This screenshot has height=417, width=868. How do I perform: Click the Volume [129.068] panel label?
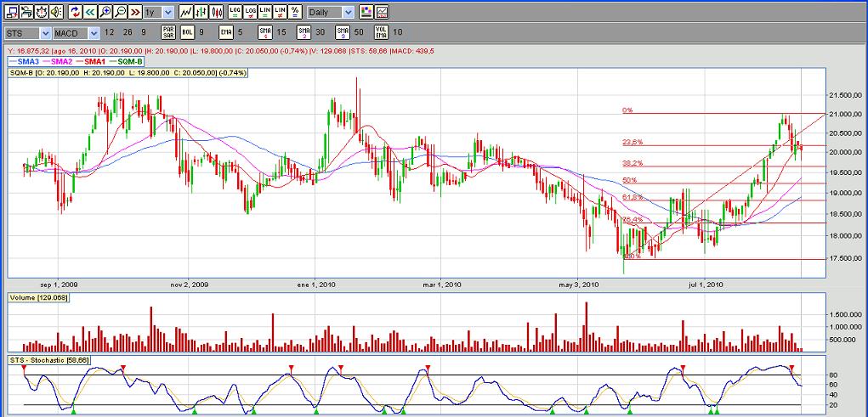click(x=39, y=297)
